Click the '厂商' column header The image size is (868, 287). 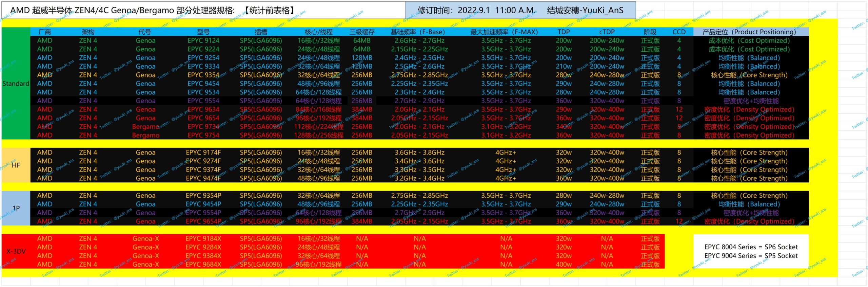pyautogui.click(x=45, y=32)
